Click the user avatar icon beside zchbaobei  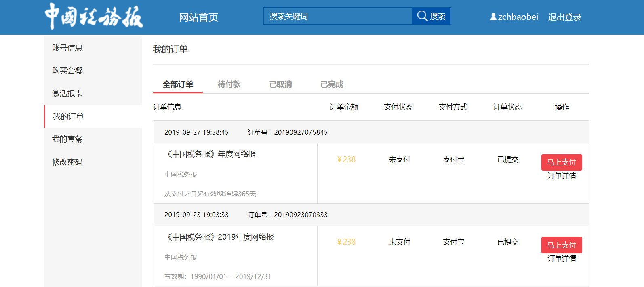pyautogui.click(x=493, y=17)
